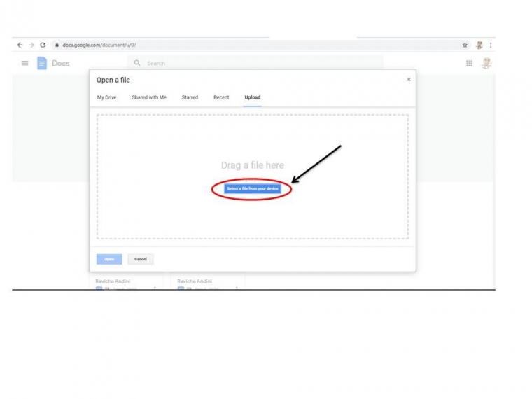This screenshot has height=399, width=532.
Task: Click the padlock site info icon
Action: [x=57, y=45]
